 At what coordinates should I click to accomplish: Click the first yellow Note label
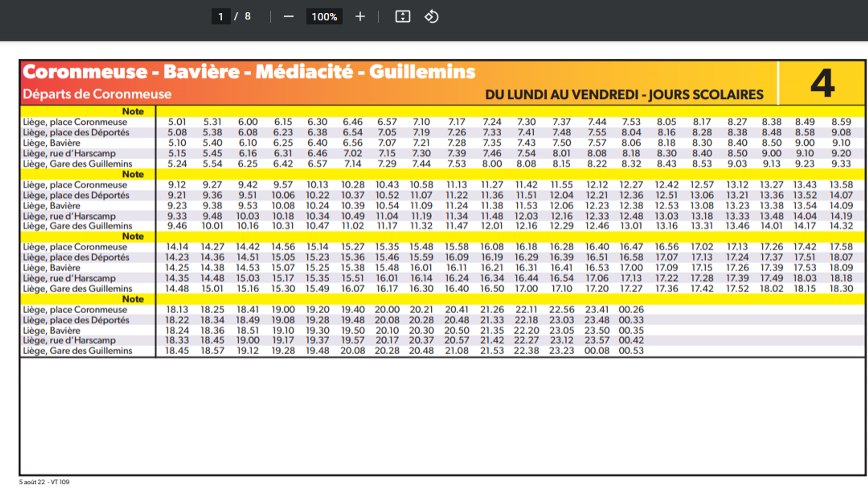coord(133,111)
